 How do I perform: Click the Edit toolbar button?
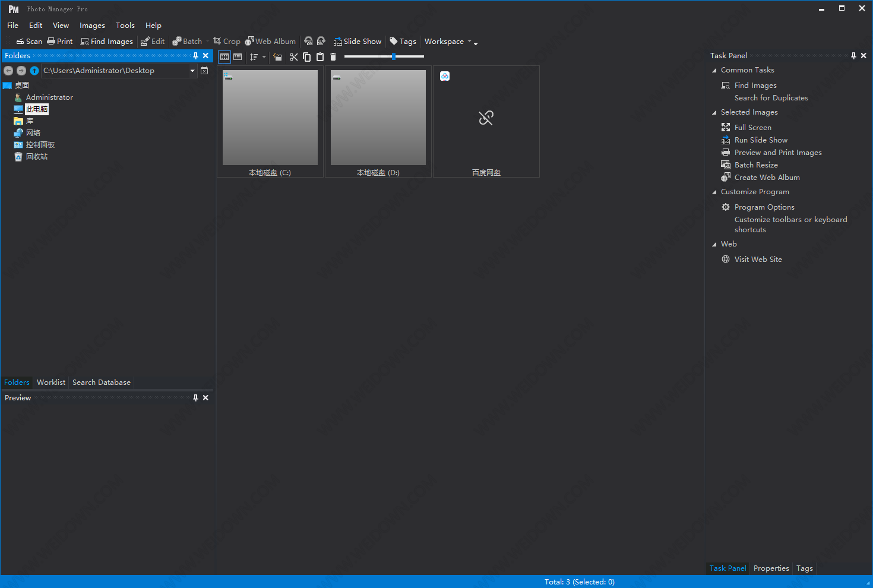point(153,42)
